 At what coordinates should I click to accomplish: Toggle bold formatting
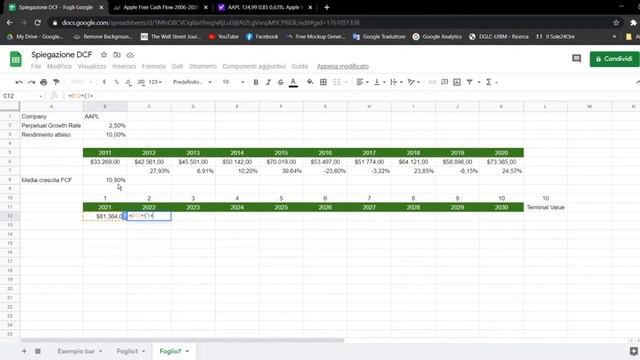(x=256, y=82)
